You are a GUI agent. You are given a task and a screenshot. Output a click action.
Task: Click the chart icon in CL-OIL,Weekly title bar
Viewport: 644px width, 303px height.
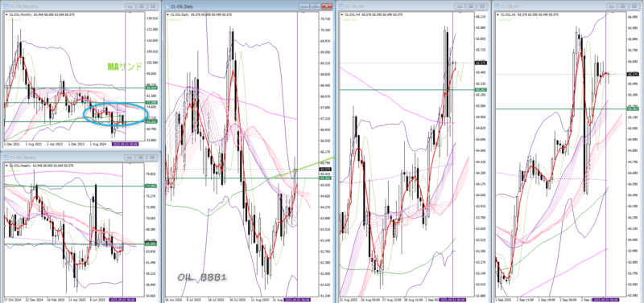click(x=6, y=158)
